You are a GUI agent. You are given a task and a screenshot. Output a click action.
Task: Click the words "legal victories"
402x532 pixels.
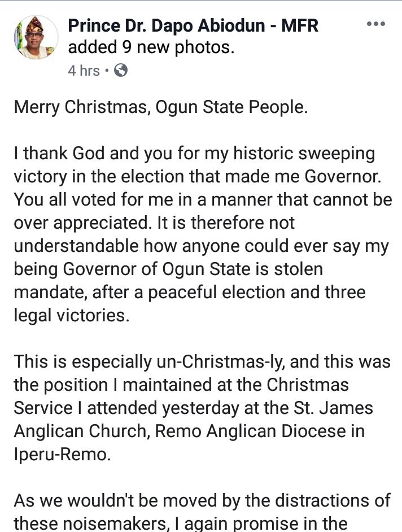[71, 315]
